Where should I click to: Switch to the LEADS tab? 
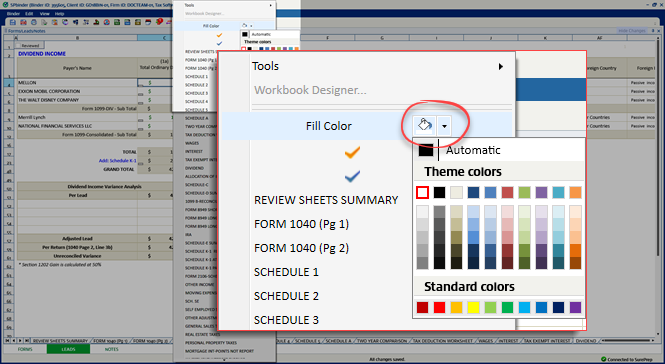(68, 349)
